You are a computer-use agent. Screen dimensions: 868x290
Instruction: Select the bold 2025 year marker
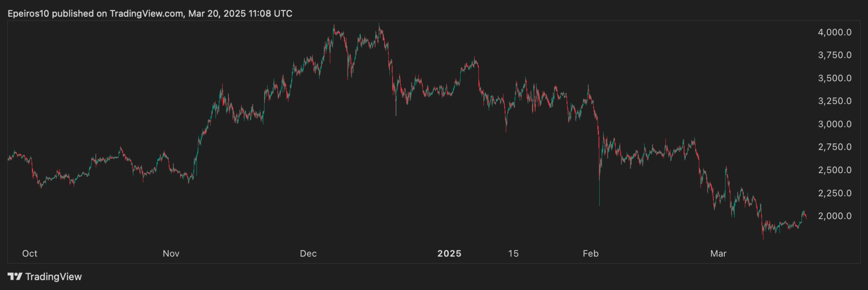[x=449, y=254]
